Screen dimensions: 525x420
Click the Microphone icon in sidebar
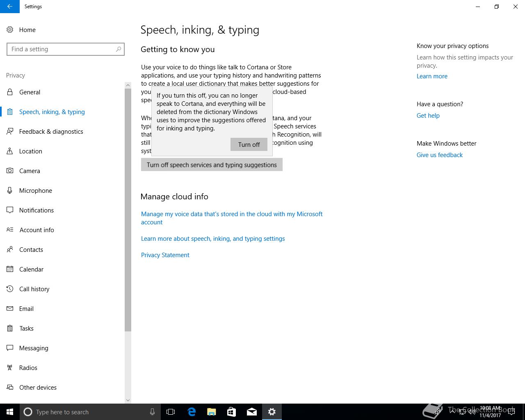point(10,190)
